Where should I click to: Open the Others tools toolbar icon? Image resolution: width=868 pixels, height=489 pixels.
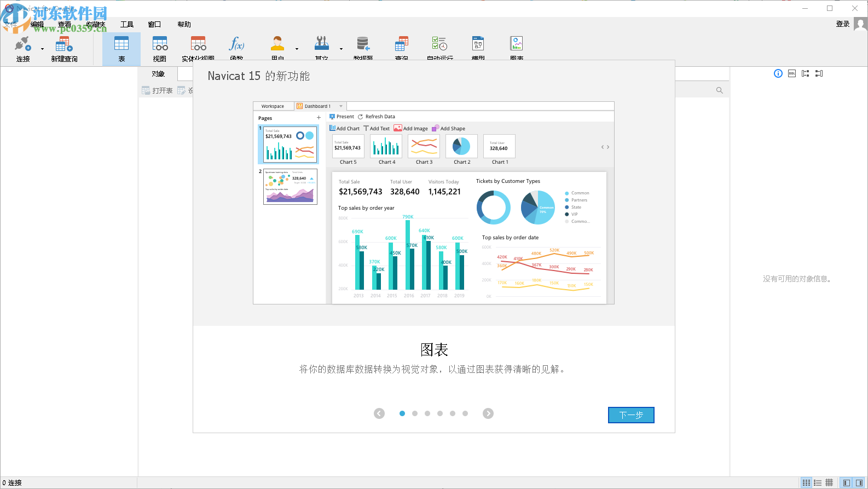[322, 49]
